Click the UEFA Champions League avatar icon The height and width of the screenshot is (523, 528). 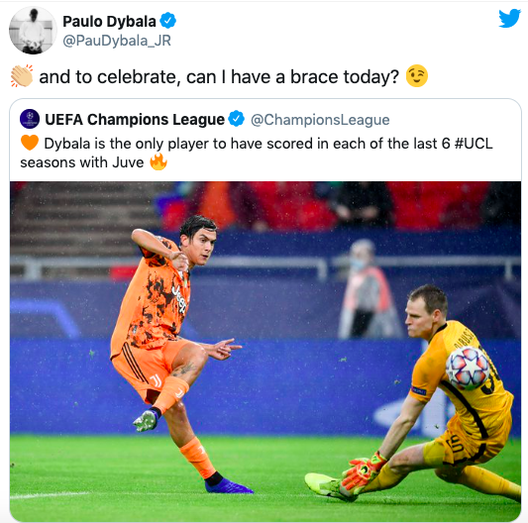click(x=30, y=119)
